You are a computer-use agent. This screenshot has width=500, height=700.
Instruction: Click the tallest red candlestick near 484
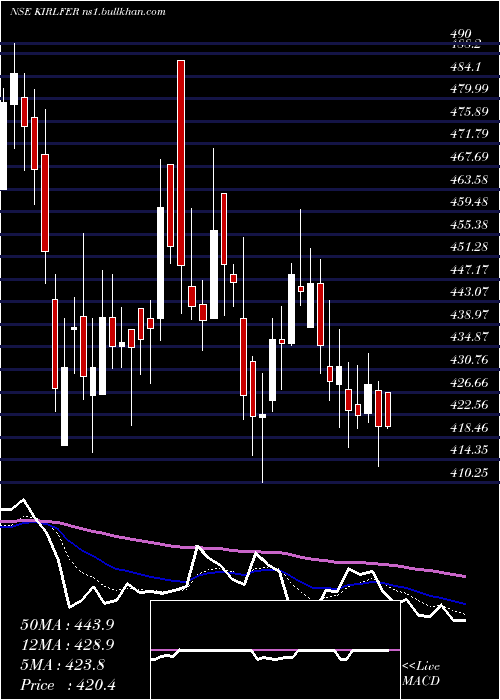point(181,163)
